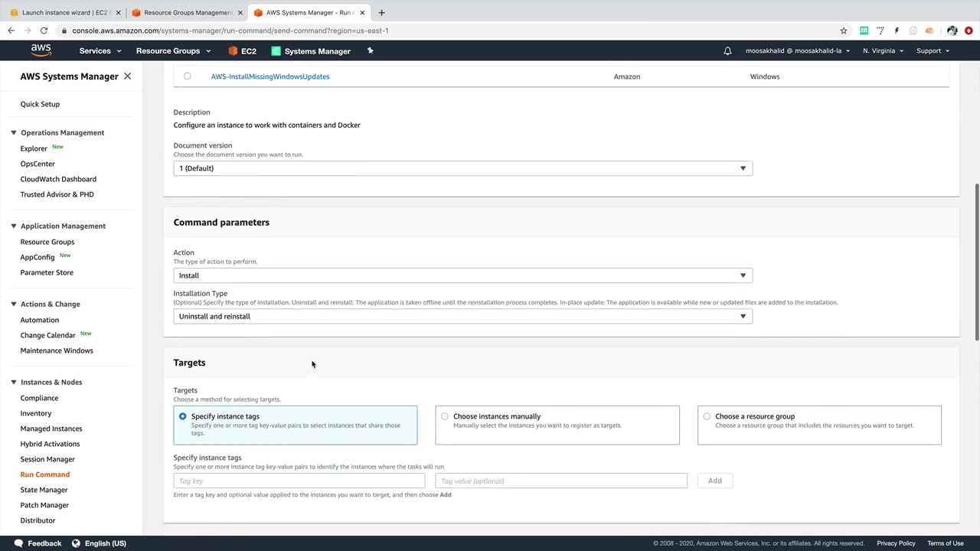Click the Tag value (optional) field
Image resolution: width=980 pixels, height=551 pixels.
[x=560, y=481]
